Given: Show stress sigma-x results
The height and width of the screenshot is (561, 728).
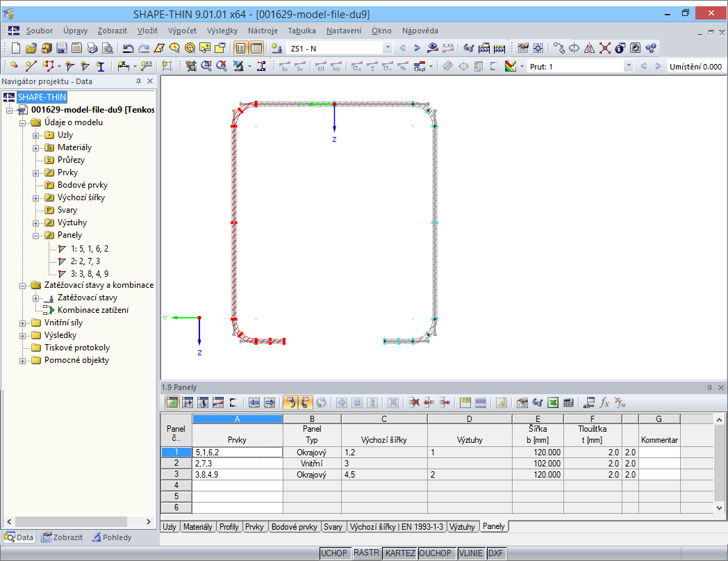Looking at the screenshot, I should tap(356, 66).
